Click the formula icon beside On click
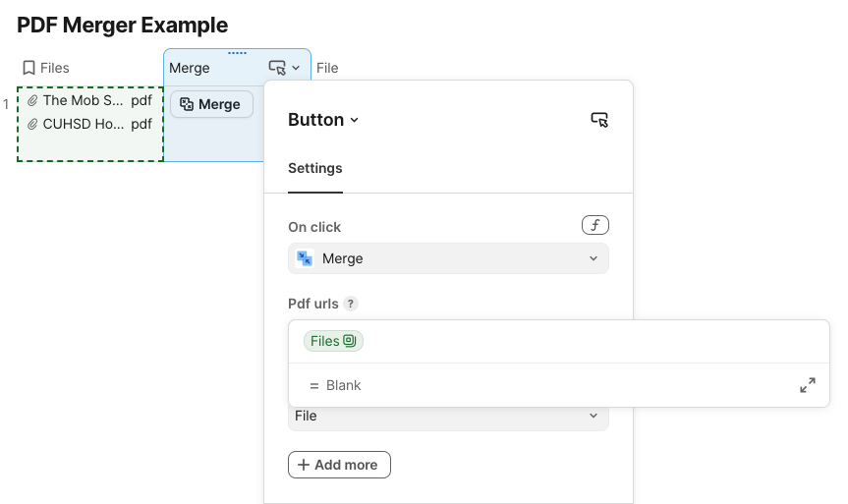 pos(594,226)
